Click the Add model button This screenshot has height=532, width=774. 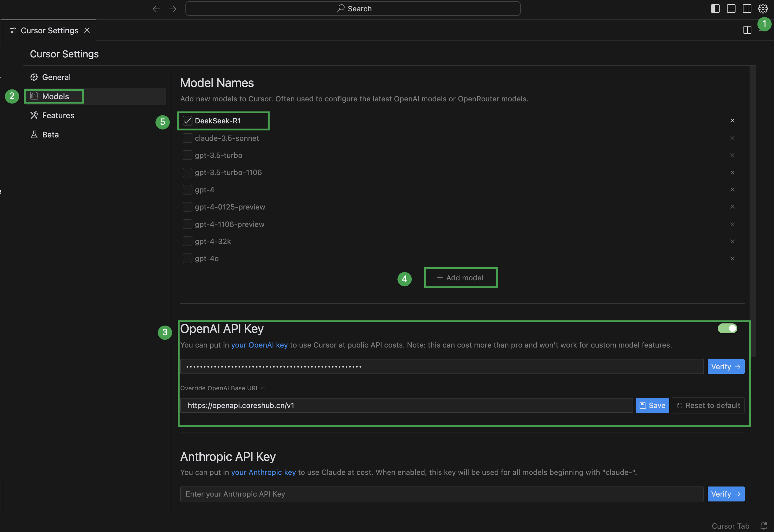[x=461, y=278]
